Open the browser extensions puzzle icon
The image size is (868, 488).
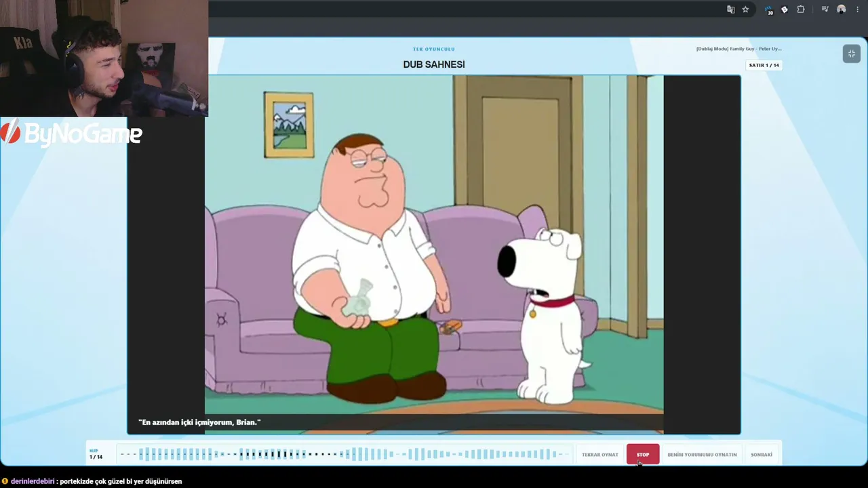pyautogui.click(x=801, y=9)
